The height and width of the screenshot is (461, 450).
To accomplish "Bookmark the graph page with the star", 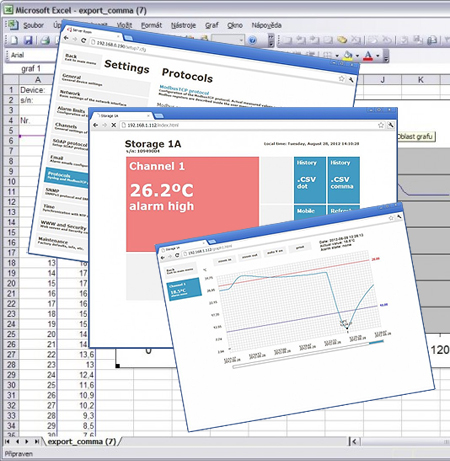I will pos(391,218).
